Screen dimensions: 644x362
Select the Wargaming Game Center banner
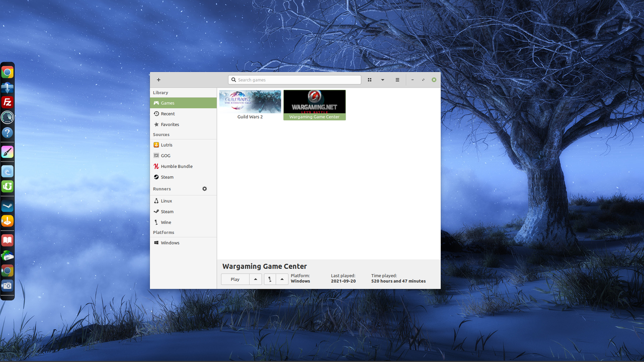tap(314, 102)
